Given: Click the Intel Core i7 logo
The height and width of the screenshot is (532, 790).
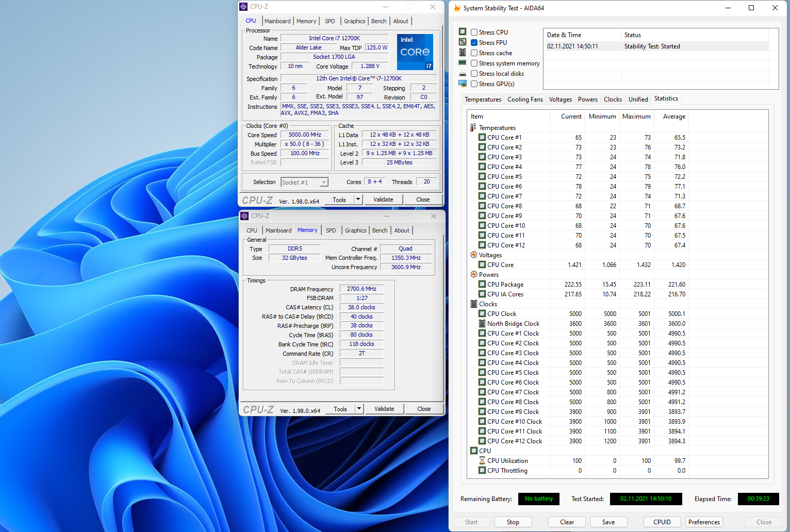Looking at the screenshot, I should [415, 52].
